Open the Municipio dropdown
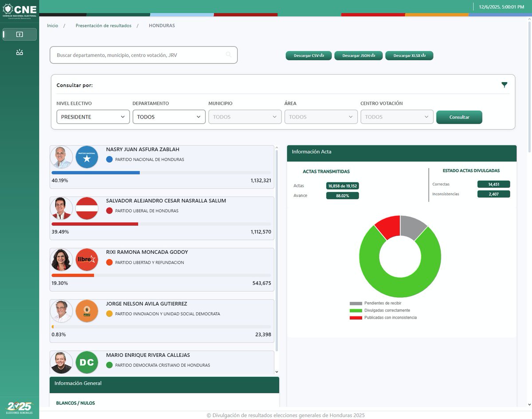The height and width of the screenshot is (419, 532). pyautogui.click(x=245, y=117)
